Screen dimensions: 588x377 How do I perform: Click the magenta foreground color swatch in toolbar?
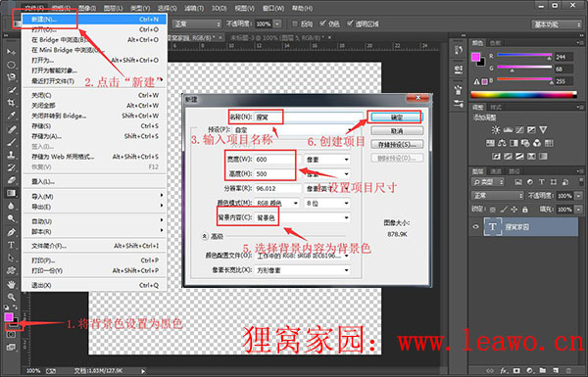(x=9, y=317)
